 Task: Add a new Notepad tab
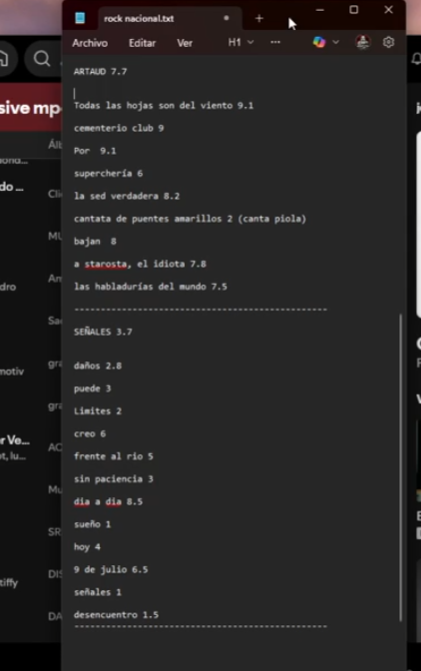(x=259, y=18)
